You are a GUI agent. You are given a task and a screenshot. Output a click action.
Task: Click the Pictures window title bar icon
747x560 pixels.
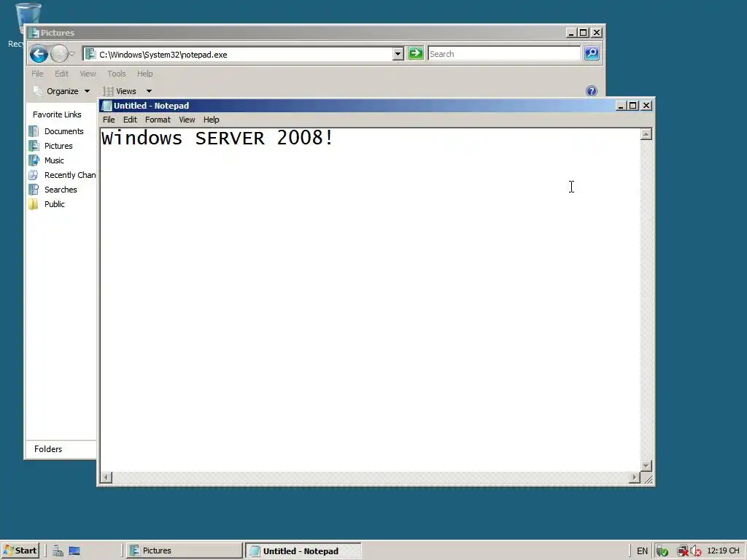34,33
